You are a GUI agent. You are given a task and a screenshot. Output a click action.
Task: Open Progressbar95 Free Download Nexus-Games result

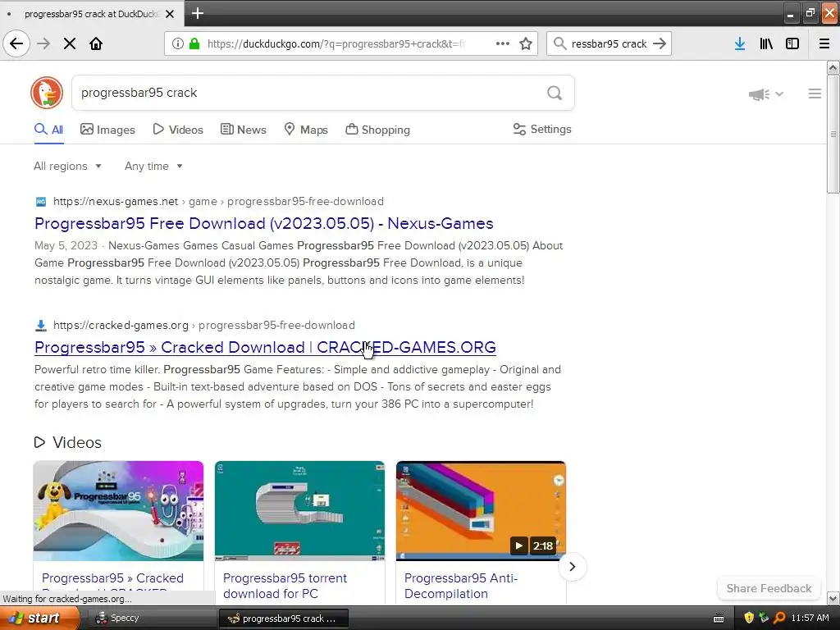(x=263, y=223)
